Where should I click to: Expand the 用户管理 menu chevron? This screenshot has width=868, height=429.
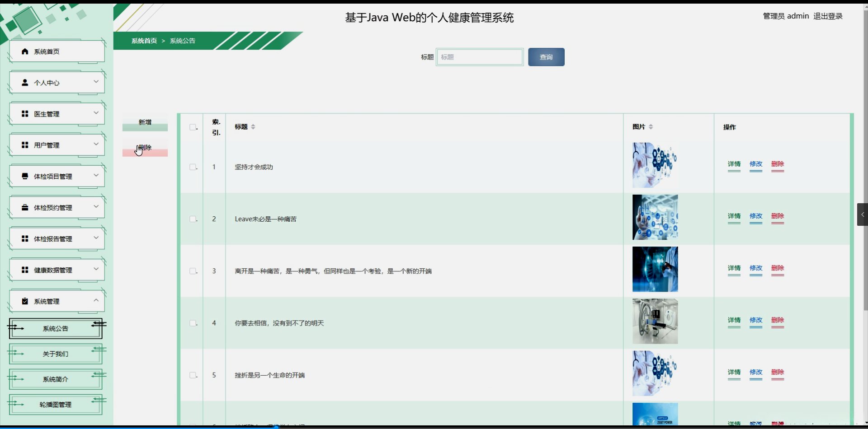pos(96,144)
